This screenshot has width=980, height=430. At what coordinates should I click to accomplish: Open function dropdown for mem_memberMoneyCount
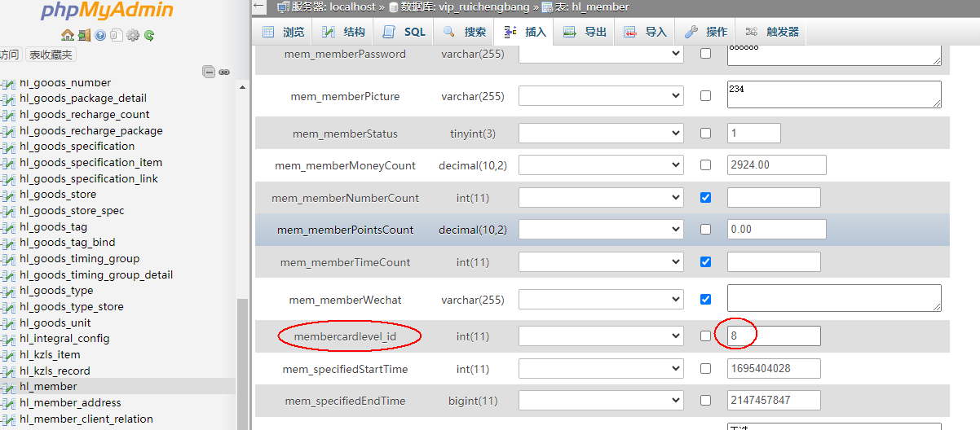(x=600, y=165)
